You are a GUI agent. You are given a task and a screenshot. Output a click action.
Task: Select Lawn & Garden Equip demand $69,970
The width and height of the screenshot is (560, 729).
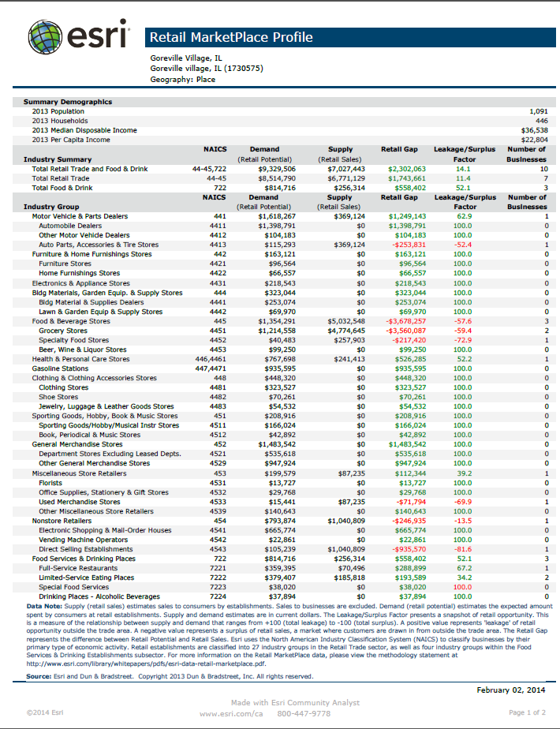click(x=282, y=312)
